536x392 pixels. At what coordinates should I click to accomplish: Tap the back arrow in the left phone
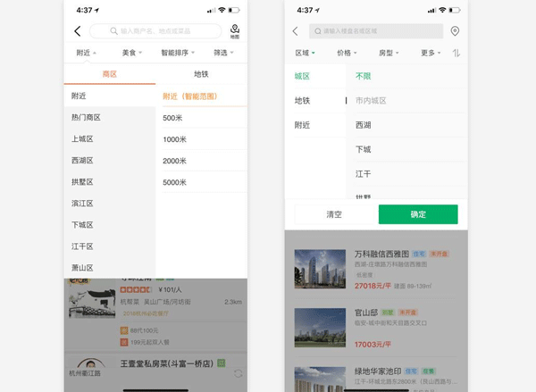coord(78,31)
